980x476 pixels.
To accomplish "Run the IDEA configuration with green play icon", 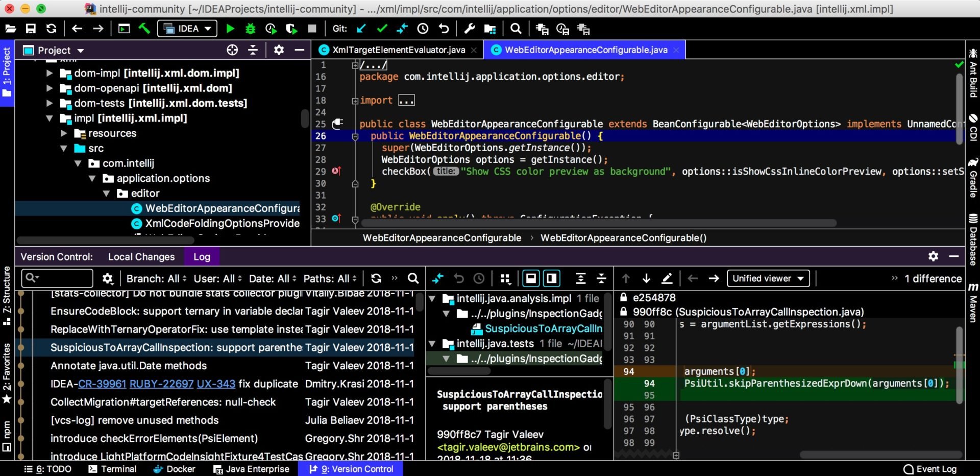I will pyautogui.click(x=230, y=29).
